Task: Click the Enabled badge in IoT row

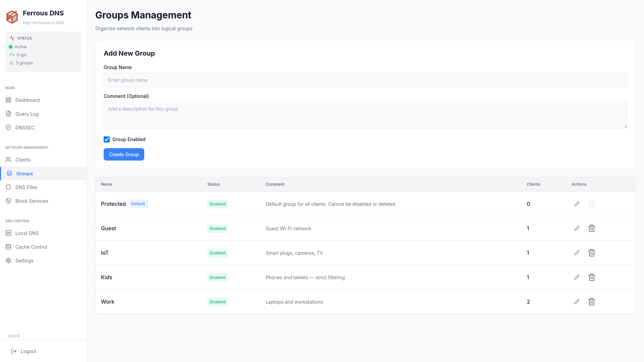Action: pos(218,253)
